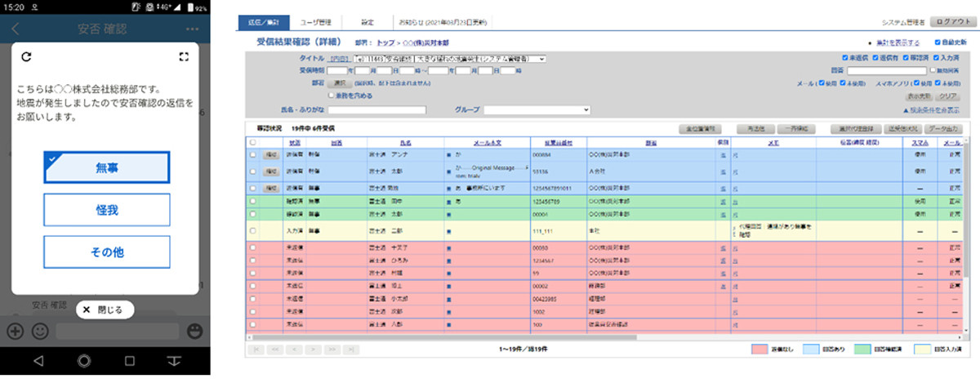Tap the fullscreen expand icon in the phone dialog
This screenshot has height=383, width=980.
click(184, 57)
